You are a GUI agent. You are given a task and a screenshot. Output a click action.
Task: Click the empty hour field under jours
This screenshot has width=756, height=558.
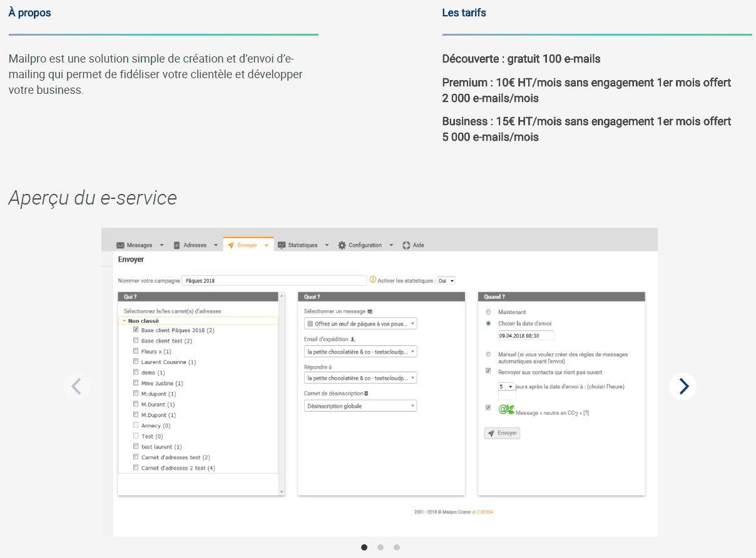click(507, 396)
